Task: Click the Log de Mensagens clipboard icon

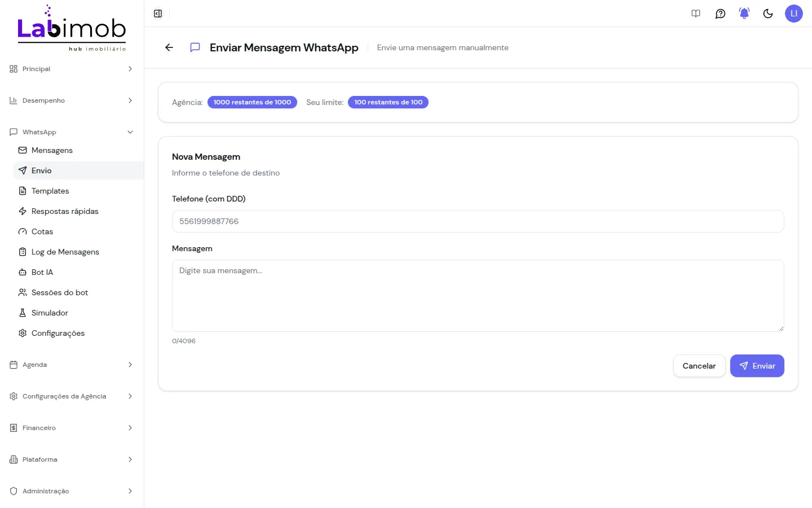Action: pyautogui.click(x=23, y=252)
